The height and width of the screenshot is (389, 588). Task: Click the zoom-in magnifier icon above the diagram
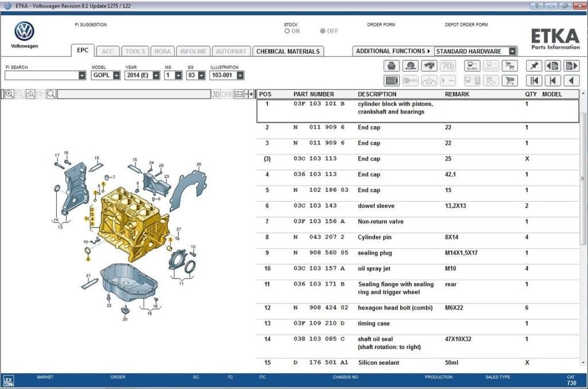9,94
